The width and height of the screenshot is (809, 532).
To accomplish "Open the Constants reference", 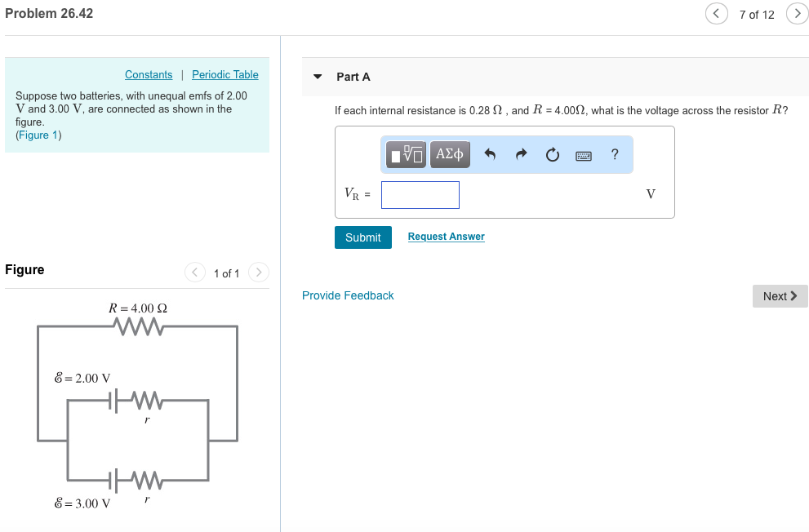I will point(148,74).
